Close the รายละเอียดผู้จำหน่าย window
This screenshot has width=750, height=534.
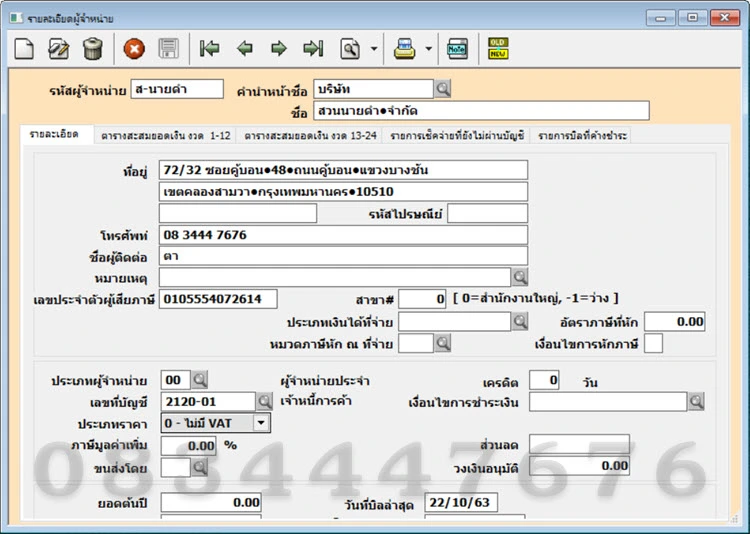[x=725, y=18]
